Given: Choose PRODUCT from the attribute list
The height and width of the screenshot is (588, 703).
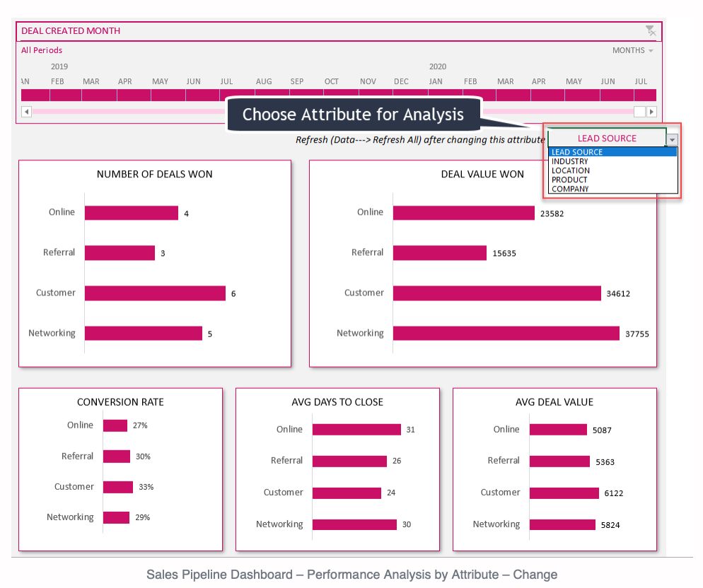Looking at the screenshot, I should [612, 180].
